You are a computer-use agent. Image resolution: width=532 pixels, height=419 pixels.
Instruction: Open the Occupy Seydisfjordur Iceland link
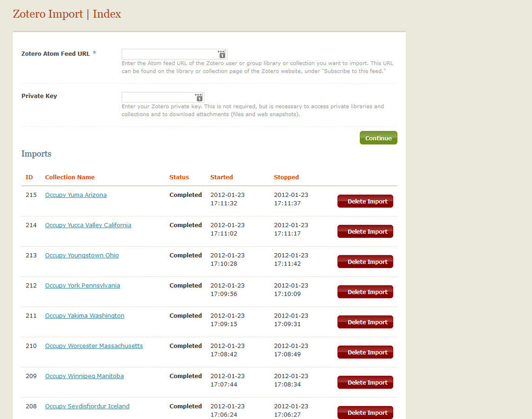[x=87, y=406]
